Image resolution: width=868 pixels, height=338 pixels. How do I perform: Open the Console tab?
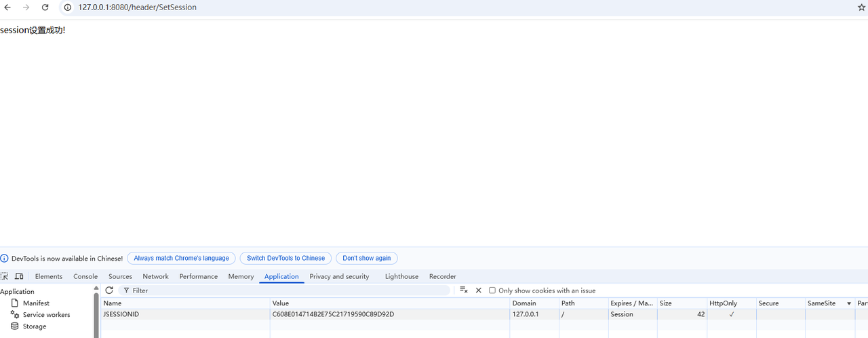[x=85, y=276]
